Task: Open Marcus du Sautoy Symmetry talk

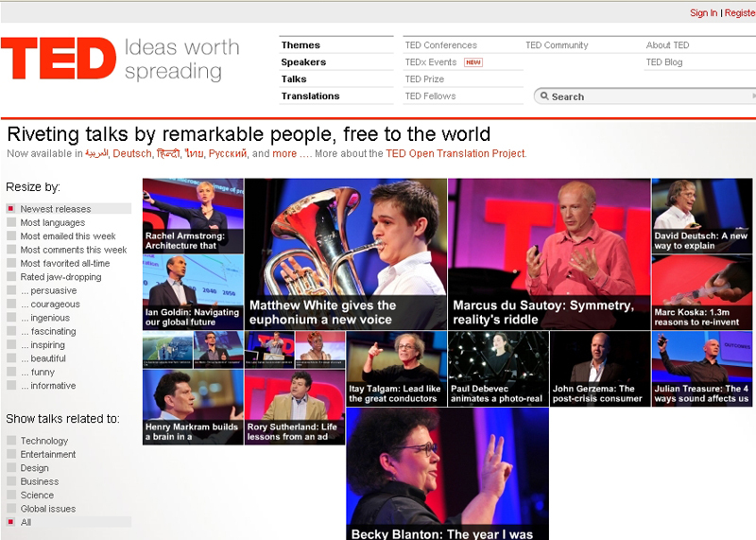Action: (549, 254)
